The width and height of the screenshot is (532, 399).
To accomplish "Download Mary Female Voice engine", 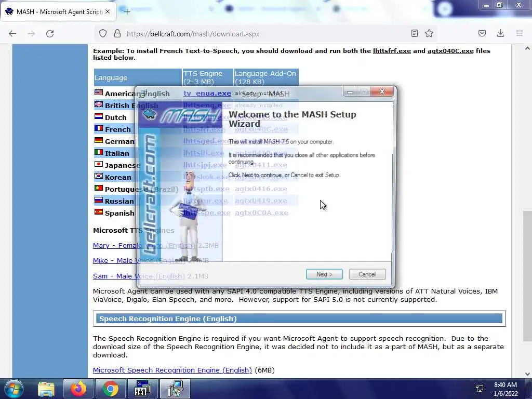I will pos(144,245).
